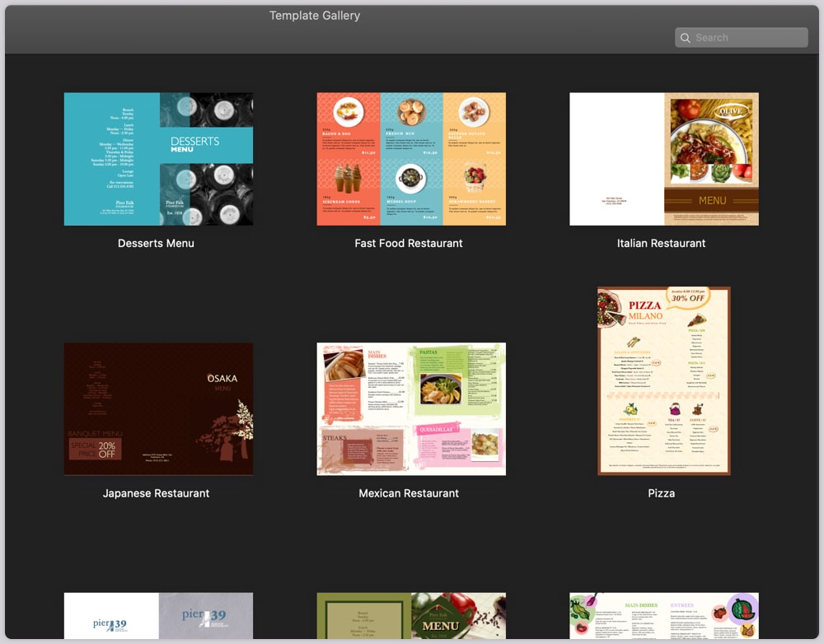Open the Italian Restaurant template
Viewport: 824px width, 644px height.
coord(663,159)
